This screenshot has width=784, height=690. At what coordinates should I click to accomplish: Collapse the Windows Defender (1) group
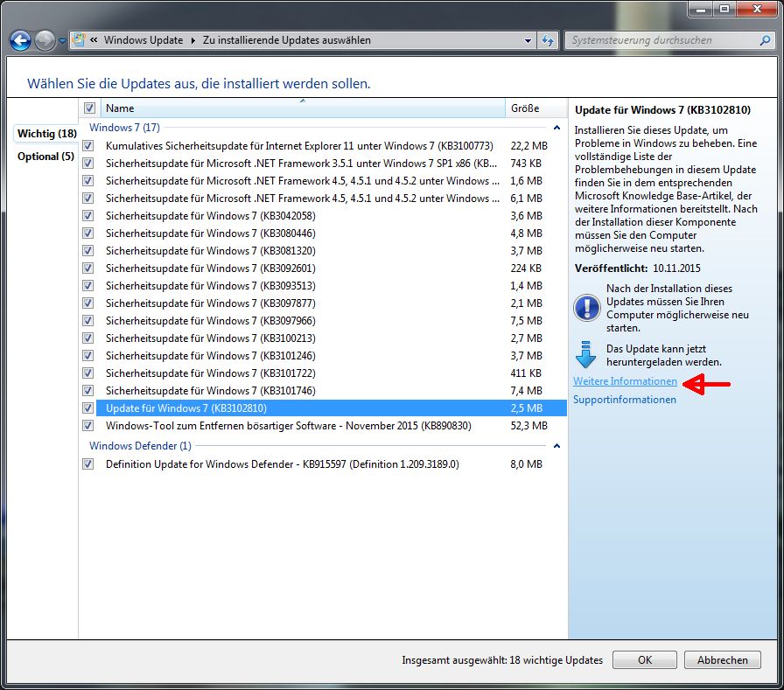click(x=557, y=446)
